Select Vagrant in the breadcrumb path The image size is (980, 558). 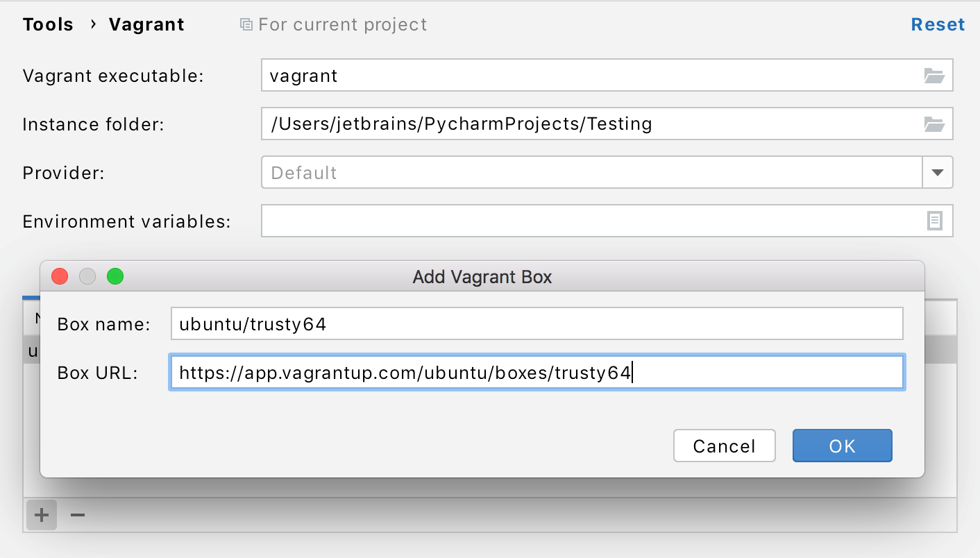[x=146, y=24]
